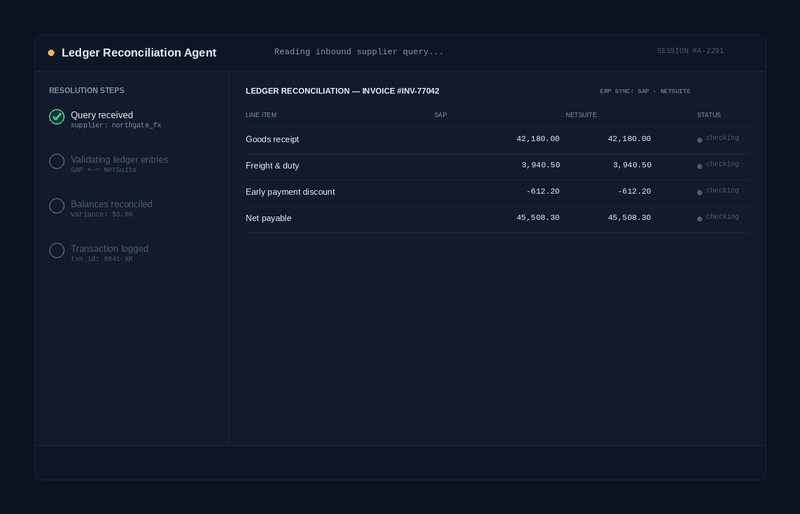Image resolution: width=800 pixels, height=514 pixels.
Task: Open the Validating ledger entries step
Action: [x=119, y=160]
